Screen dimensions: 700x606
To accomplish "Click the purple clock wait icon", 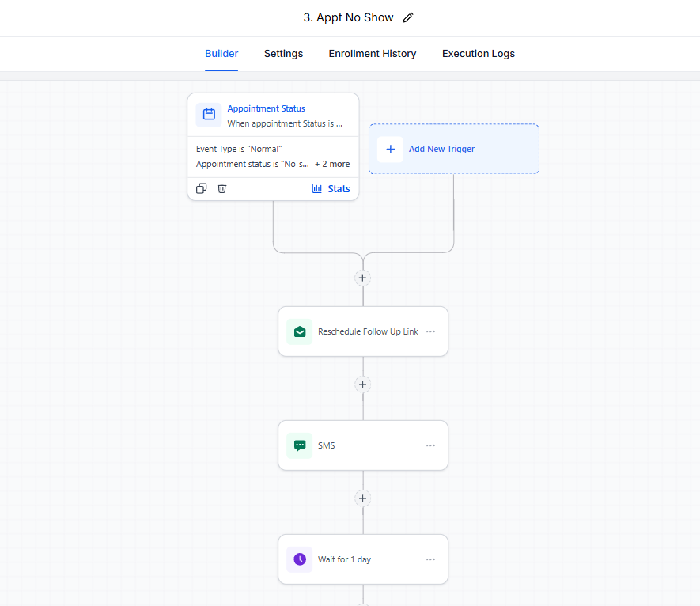I will point(300,559).
